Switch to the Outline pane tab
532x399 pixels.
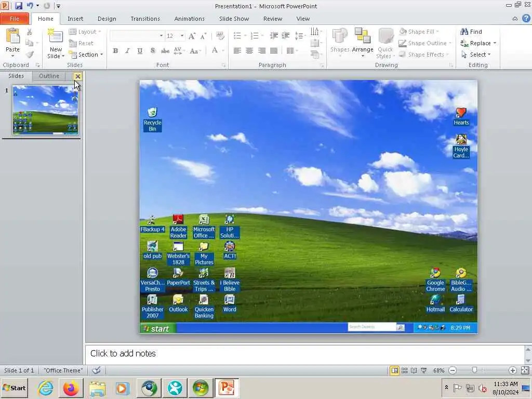click(49, 76)
